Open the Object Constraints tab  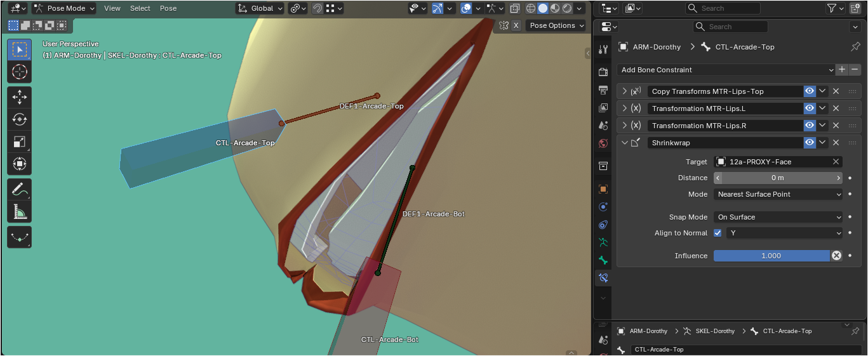603,225
